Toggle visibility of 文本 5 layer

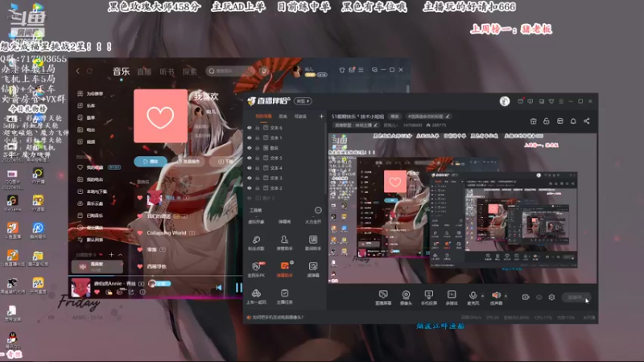point(250,158)
